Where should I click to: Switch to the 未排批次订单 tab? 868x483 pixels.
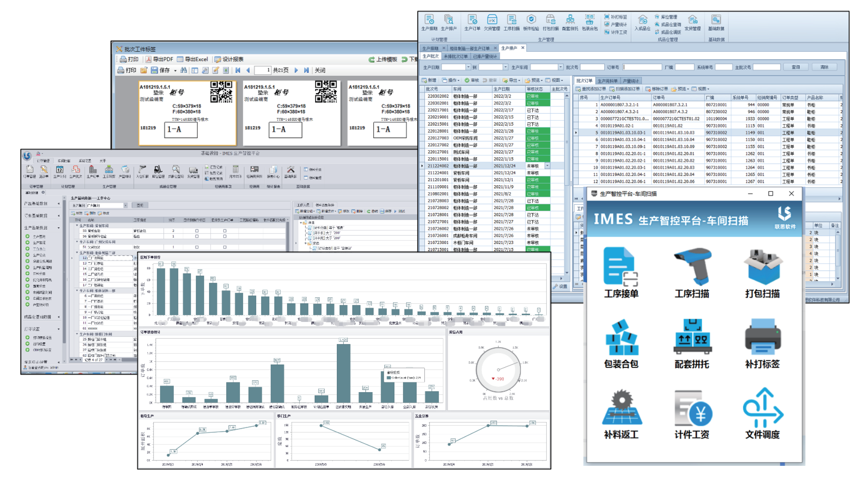[x=455, y=57]
